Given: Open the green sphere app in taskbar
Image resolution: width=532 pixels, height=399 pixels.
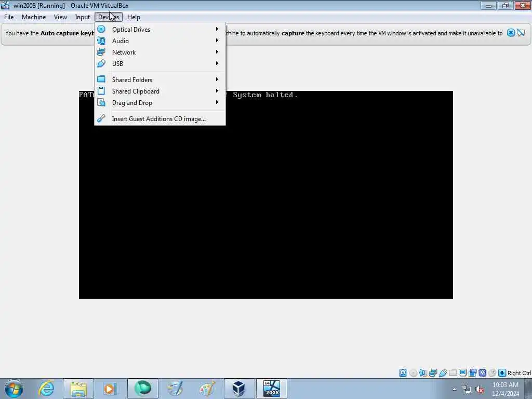Looking at the screenshot, I should [143, 389].
